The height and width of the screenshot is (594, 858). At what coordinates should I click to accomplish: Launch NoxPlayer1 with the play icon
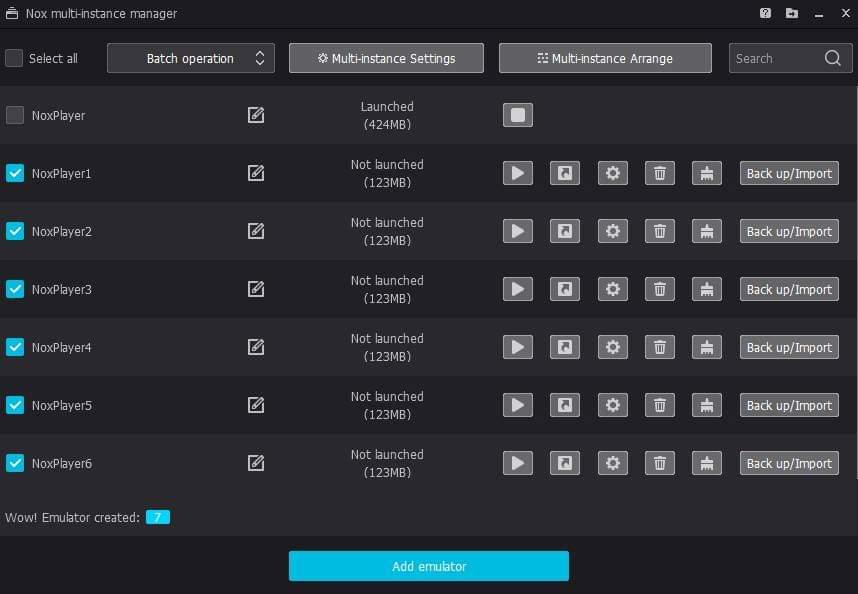517,173
